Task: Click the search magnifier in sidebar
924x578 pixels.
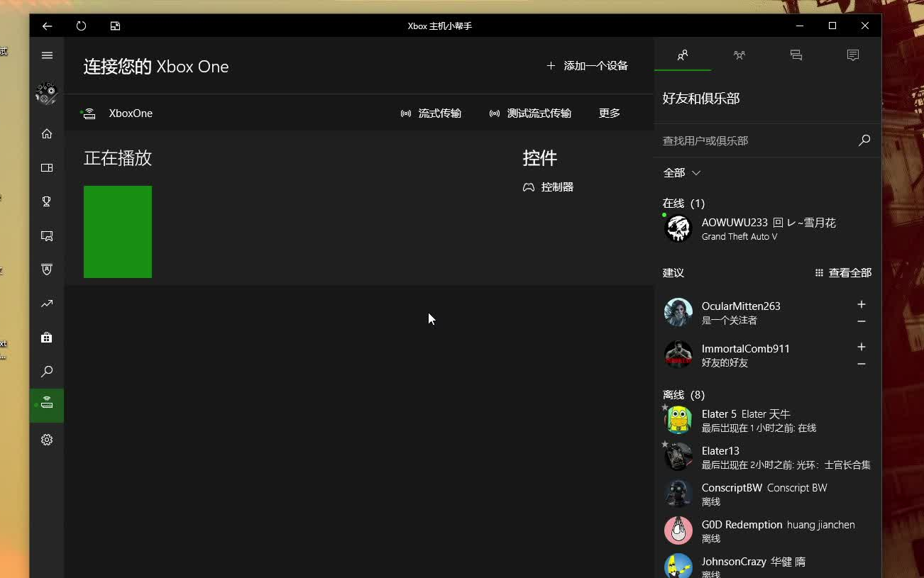Action: 47,372
